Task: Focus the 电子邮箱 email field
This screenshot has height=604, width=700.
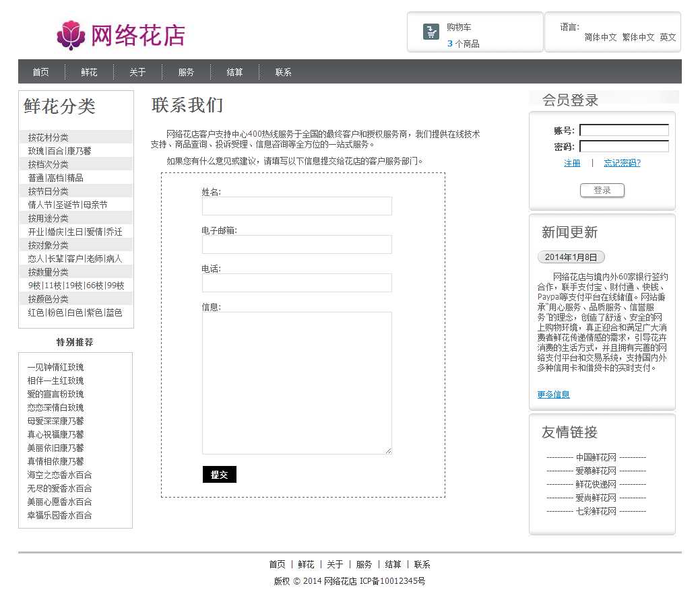Action: 296,244
